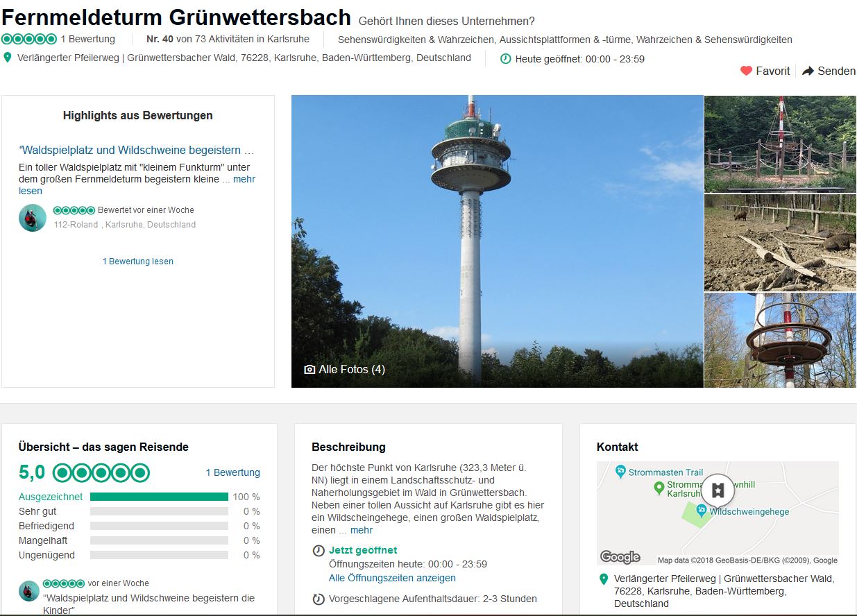Show all opening hours 'Alle Öffnungszeiten anzeigen'

[x=392, y=578]
